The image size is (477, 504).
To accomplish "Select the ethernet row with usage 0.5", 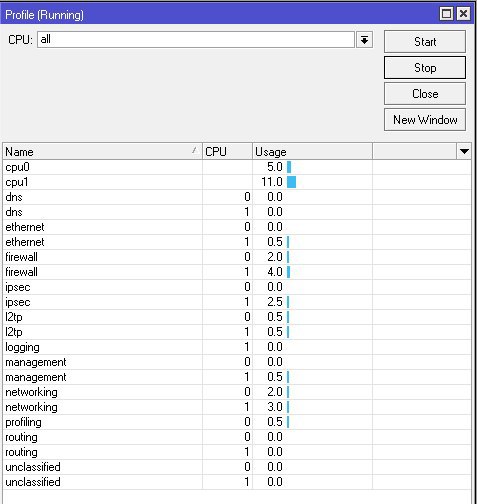I will (237, 242).
